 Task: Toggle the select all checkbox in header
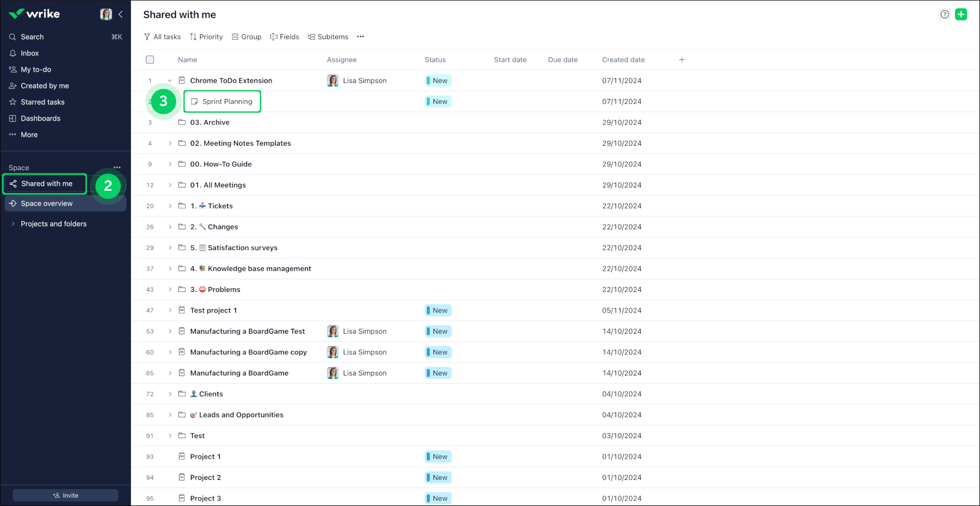[x=150, y=60]
